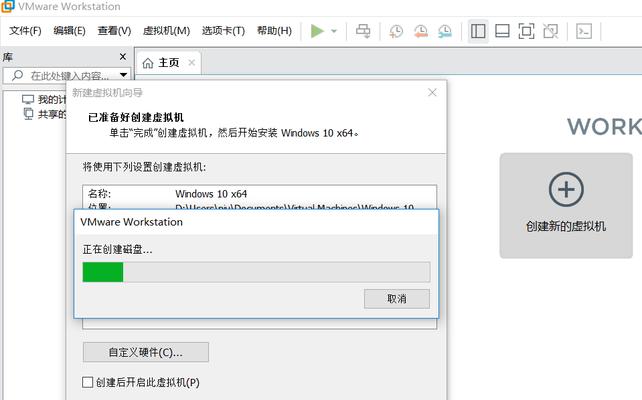Select 我的计算机 tree item
This screenshot has width=642, height=400.
pyautogui.click(x=43, y=99)
